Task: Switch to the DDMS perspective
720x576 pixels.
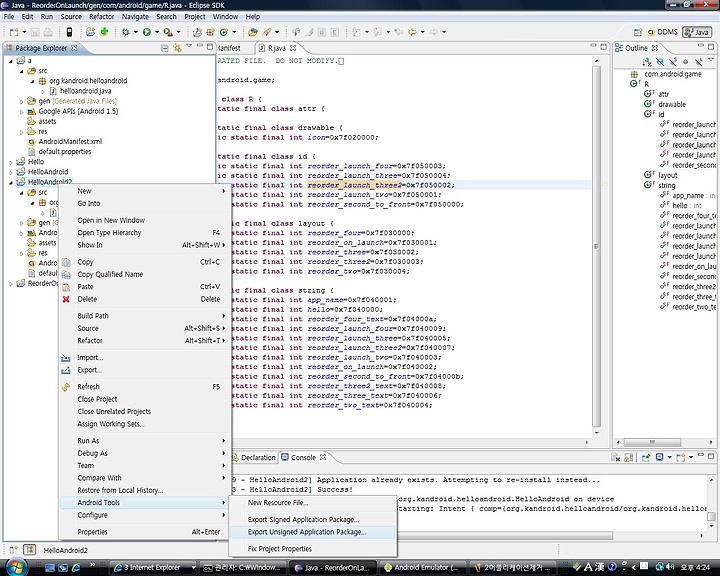Action: coord(662,32)
